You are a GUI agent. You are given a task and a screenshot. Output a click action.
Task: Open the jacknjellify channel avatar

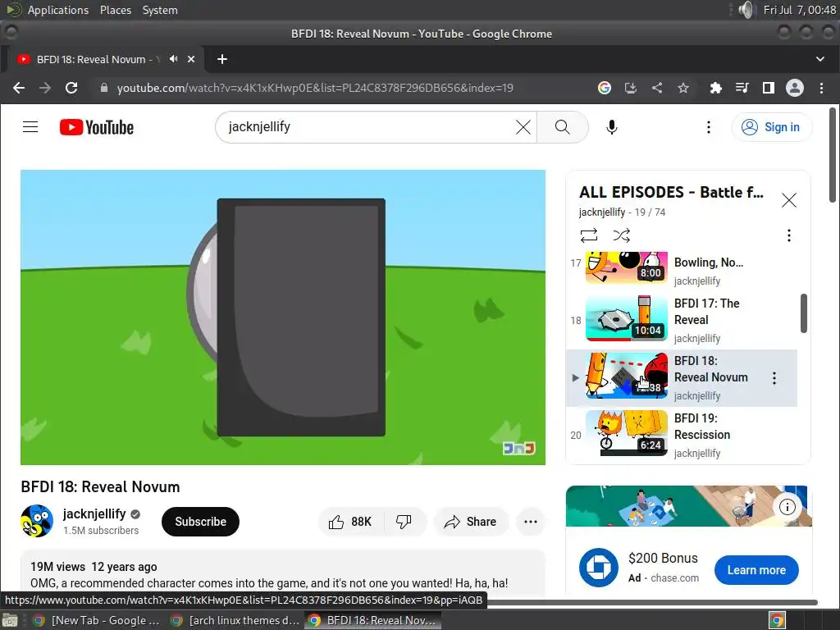tap(37, 521)
